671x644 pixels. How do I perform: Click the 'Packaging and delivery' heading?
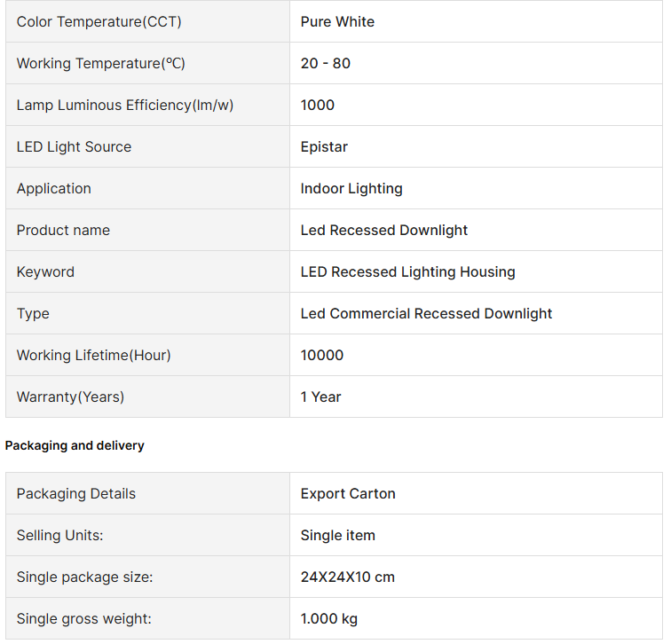[75, 445]
